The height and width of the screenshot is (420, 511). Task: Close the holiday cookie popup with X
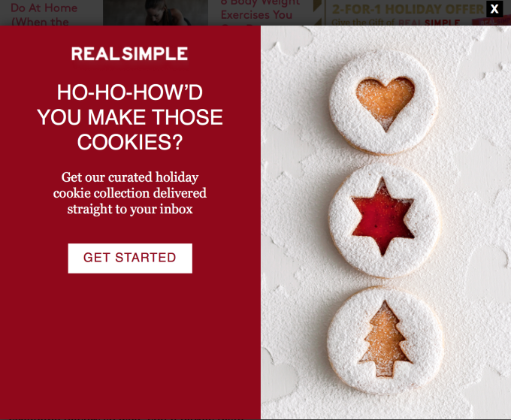[494, 9]
